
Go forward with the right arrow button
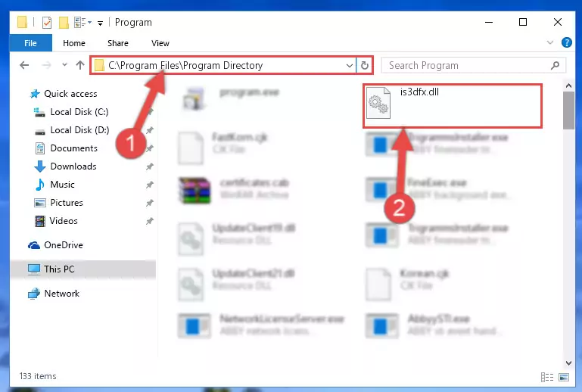[x=46, y=65]
